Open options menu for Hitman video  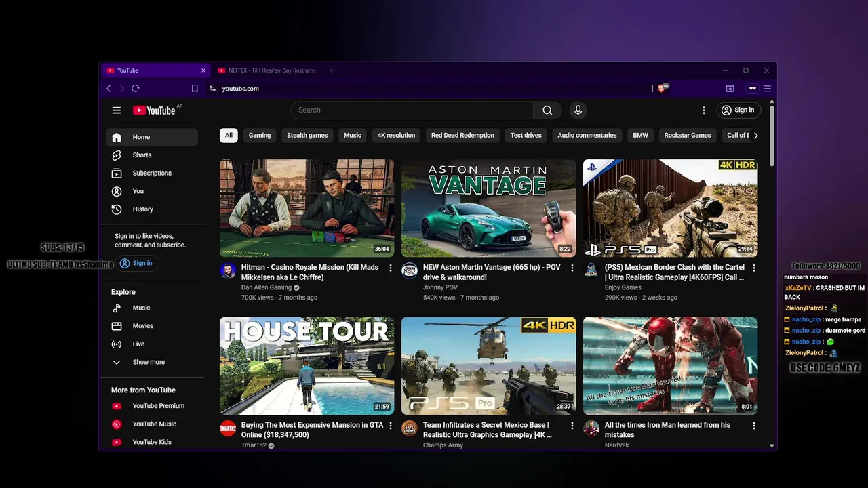click(x=390, y=268)
